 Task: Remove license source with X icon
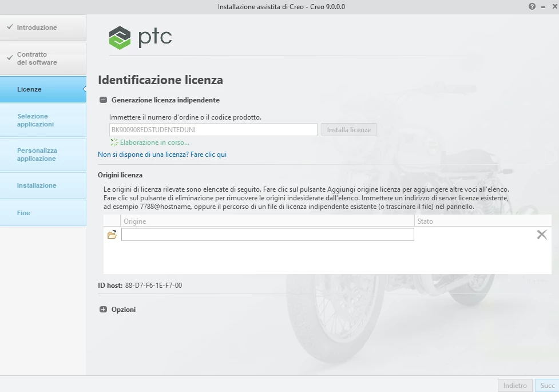coord(542,235)
